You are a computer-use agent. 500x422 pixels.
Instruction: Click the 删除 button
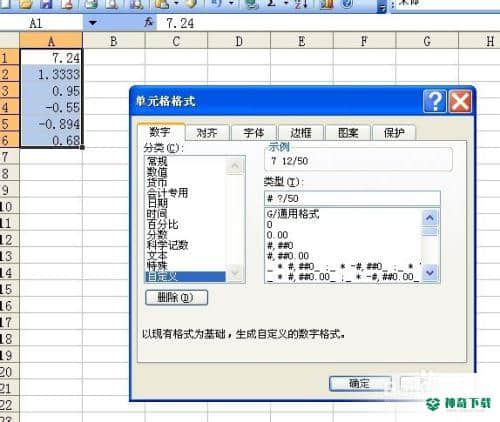coord(176,298)
